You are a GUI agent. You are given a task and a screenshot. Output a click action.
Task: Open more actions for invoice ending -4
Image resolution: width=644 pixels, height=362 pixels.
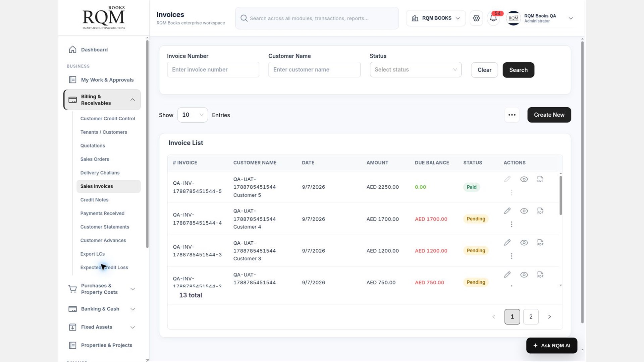point(512,224)
